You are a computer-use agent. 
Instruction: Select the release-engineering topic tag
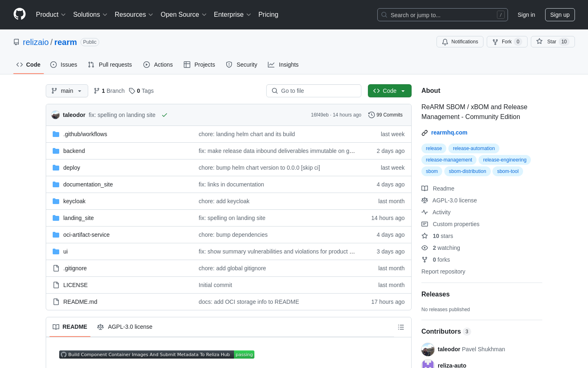tap(505, 160)
